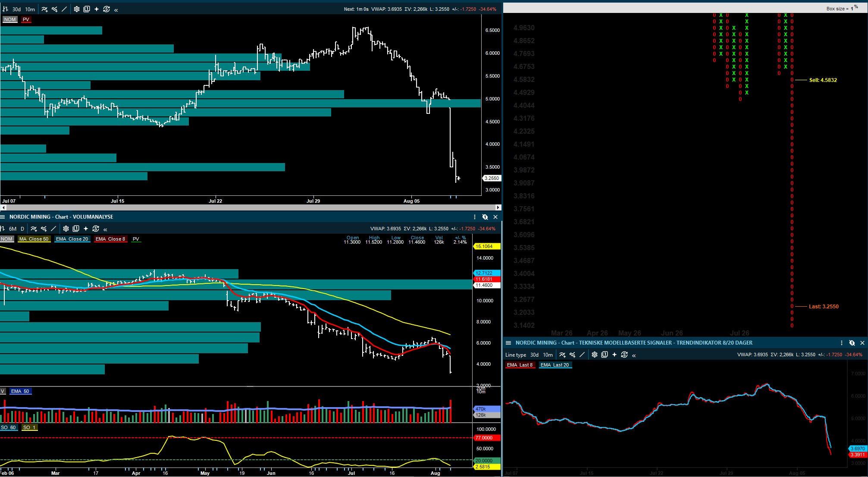Toggle V volume tag in volume pane
This screenshot has width=868, height=477.
pos(3,391)
